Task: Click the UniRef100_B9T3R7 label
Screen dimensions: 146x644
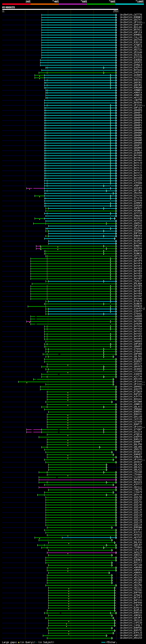Action: click(131, 191)
